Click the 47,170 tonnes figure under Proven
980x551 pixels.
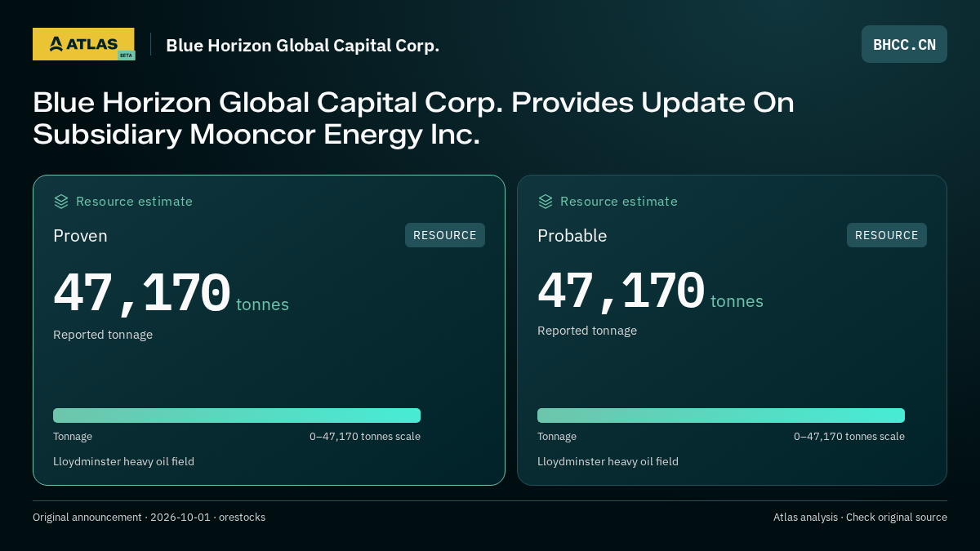pos(171,293)
